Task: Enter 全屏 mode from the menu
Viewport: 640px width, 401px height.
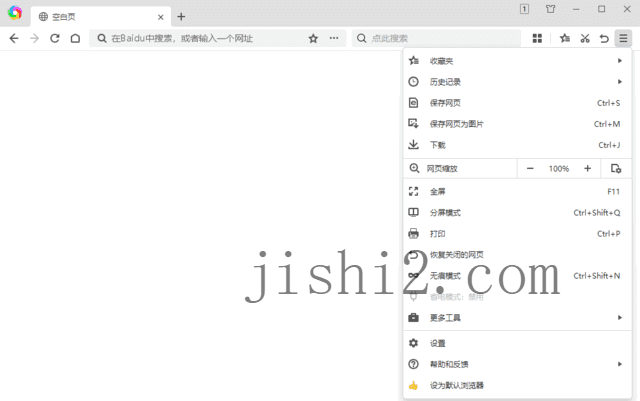Action: (x=517, y=192)
